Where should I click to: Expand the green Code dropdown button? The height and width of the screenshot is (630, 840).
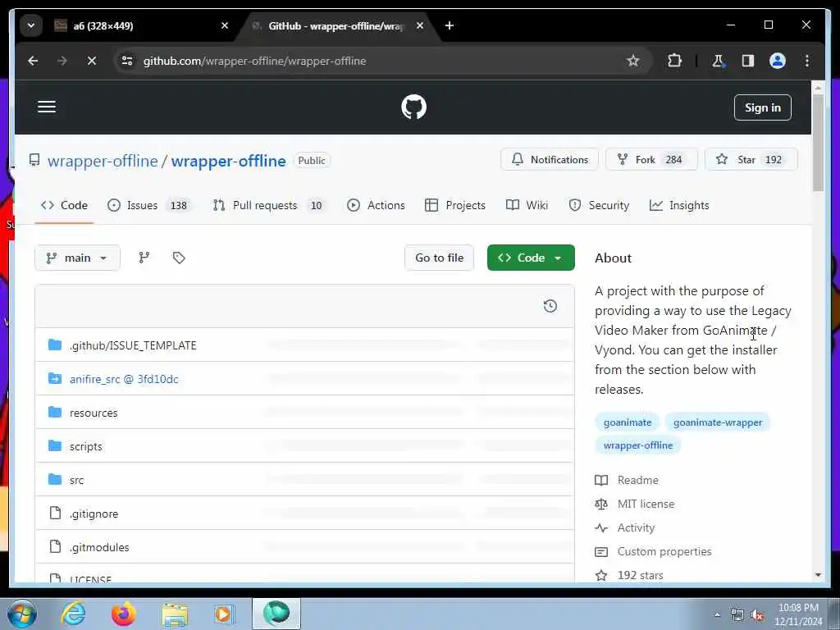click(x=531, y=258)
